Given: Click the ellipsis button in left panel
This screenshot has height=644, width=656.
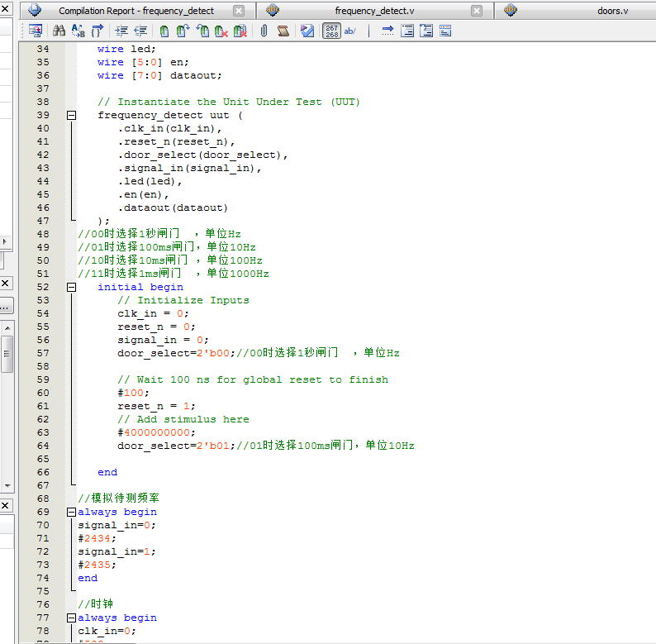Looking at the screenshot, I should pyautogui.click(x=6, y=306).
